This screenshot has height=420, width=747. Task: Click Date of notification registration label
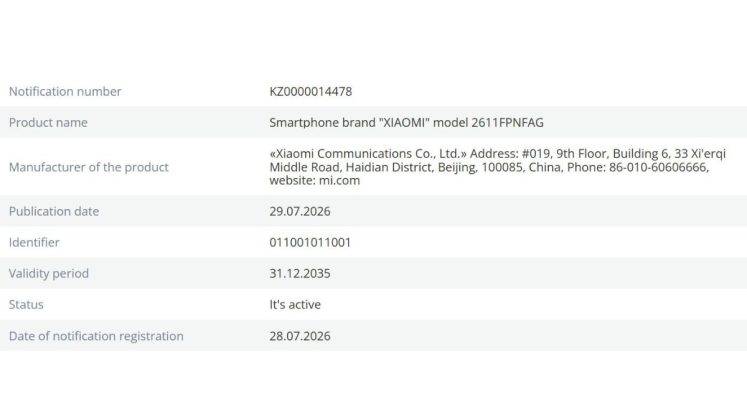96,336
